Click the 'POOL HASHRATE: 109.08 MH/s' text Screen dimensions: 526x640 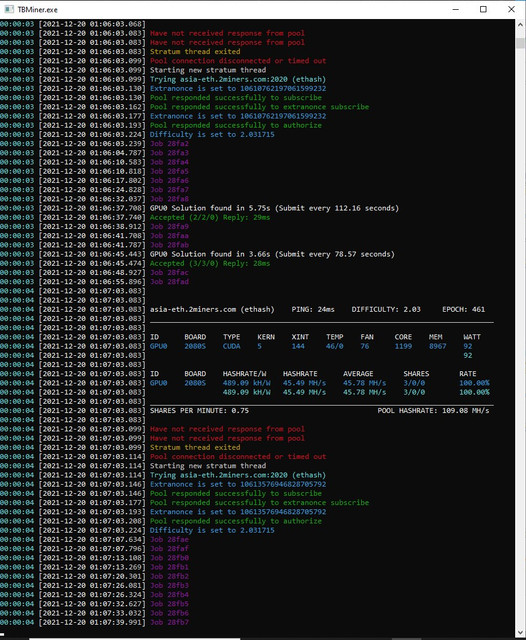tap(433, 411)
